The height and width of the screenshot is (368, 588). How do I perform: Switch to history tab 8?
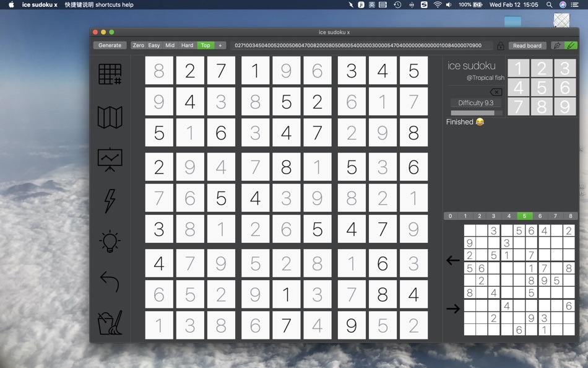[571, 216]
